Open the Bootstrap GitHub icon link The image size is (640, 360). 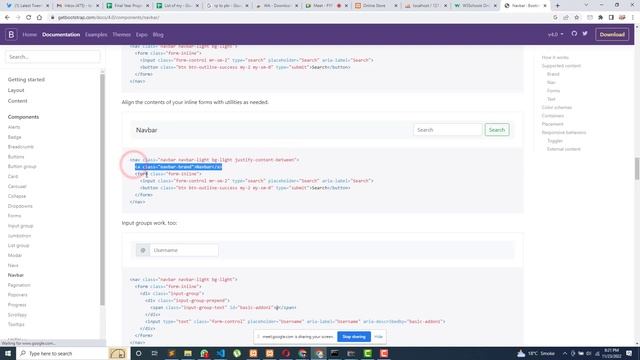(x=574, y=34)
